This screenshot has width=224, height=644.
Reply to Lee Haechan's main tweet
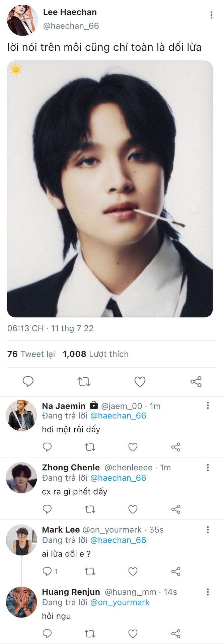point(28,381)
